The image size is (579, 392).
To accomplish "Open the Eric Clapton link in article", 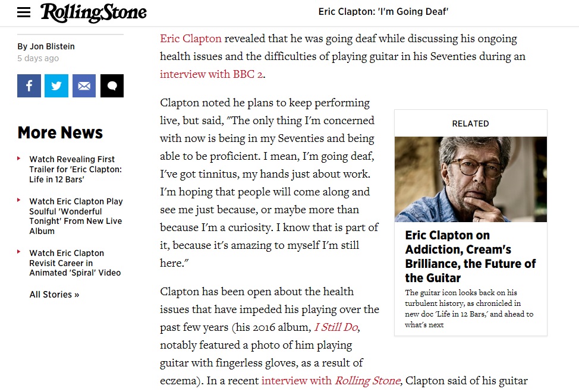I will tap(191, 39).
